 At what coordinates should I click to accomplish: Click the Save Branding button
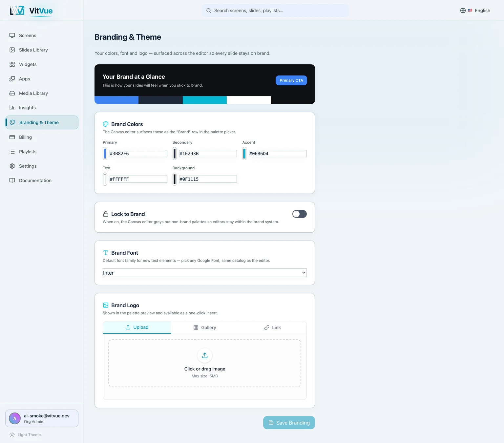[289, 423]
